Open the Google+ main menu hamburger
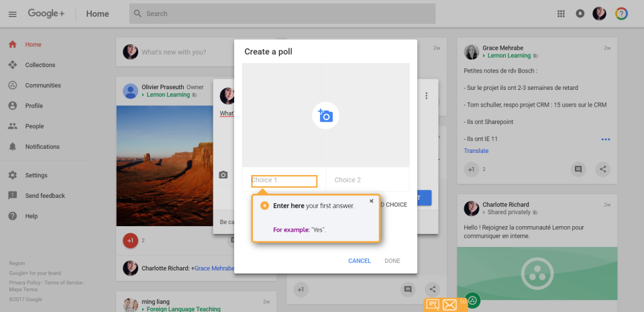 pos(13,13)
